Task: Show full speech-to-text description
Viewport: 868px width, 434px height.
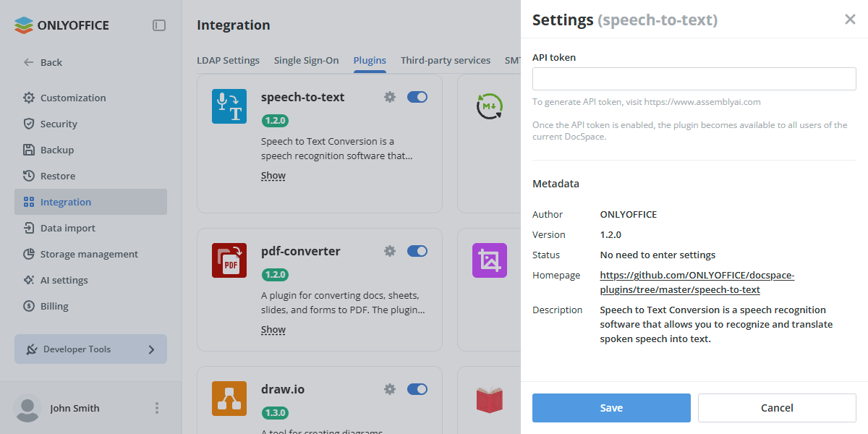Action: click(273, 176)
